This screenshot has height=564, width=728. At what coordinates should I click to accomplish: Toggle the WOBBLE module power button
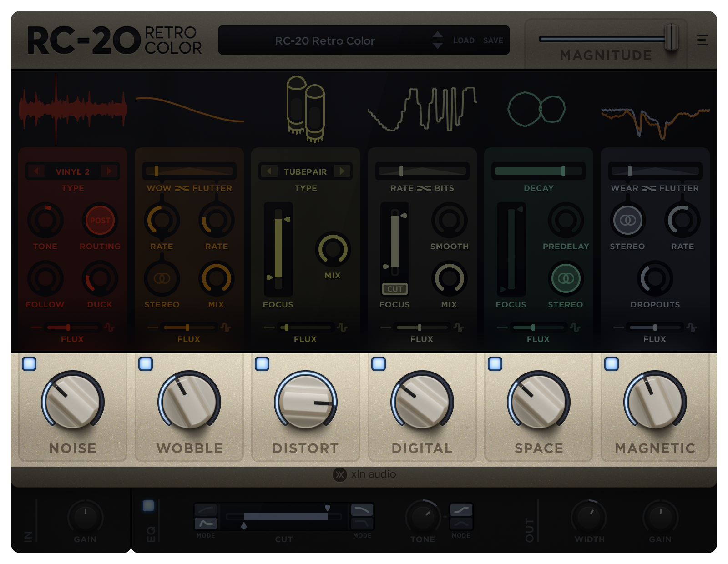click(146, 364)
